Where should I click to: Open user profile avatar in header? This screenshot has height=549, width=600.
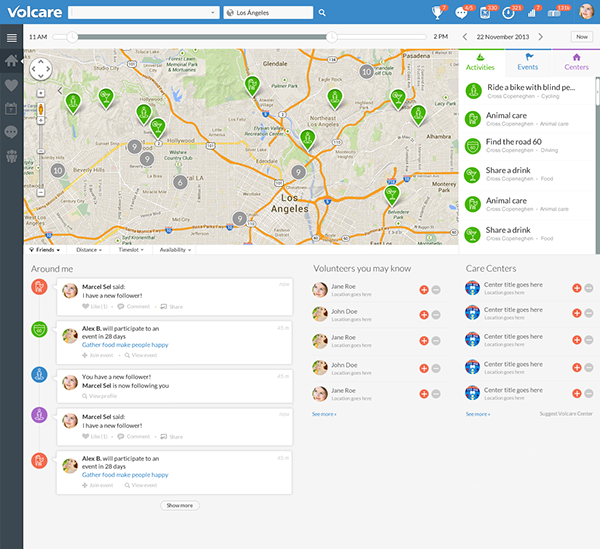[x=586, y=12]
